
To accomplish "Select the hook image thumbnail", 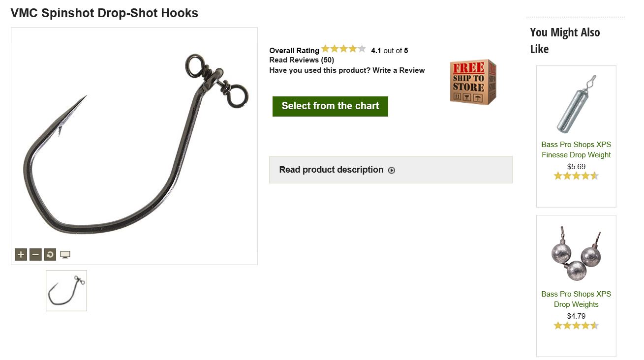I will (x=66, y=291).
